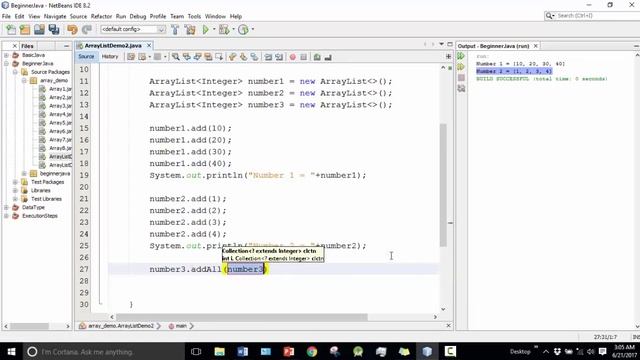Open the File menu
This screenshot has width=640, height=360.
click(6, 16)
